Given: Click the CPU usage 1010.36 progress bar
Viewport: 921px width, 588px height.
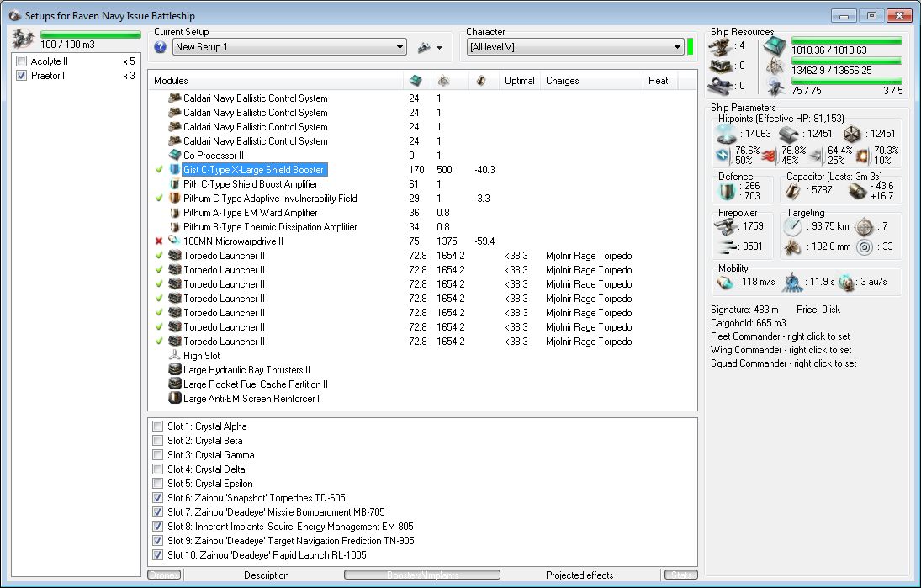Looking at the screenshot, I should point(846,40).
